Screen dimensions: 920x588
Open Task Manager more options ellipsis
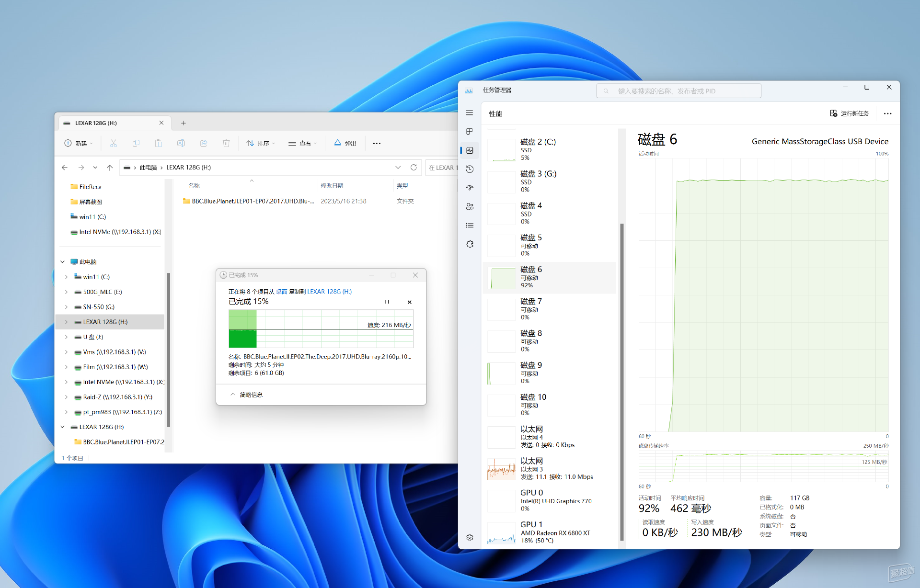[x=887, y=113]
